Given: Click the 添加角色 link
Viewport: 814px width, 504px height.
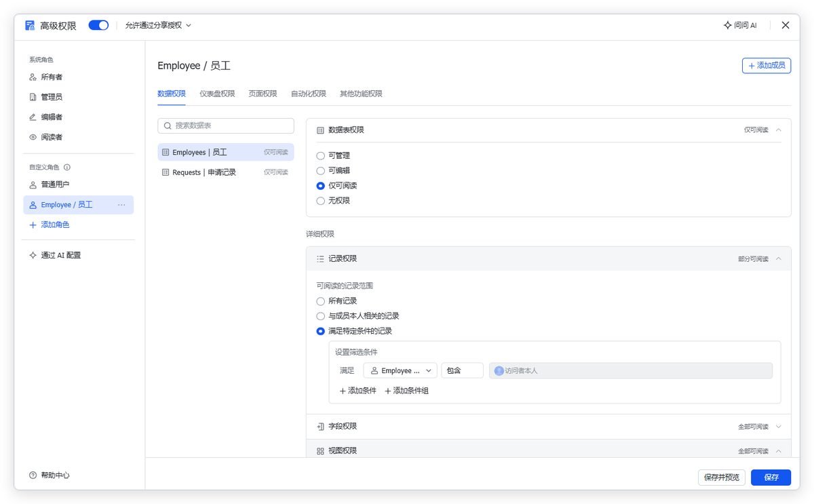Looking at the screenshot, I should (x=50, y=225).
